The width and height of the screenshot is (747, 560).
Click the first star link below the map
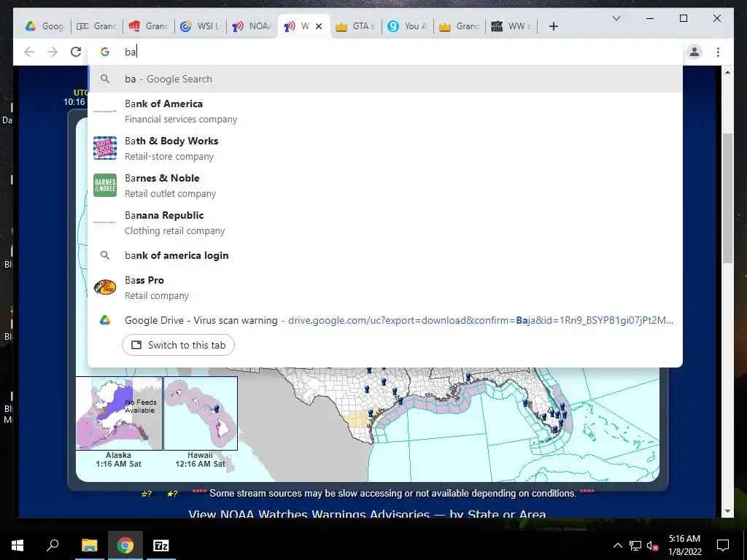(146, 494)
